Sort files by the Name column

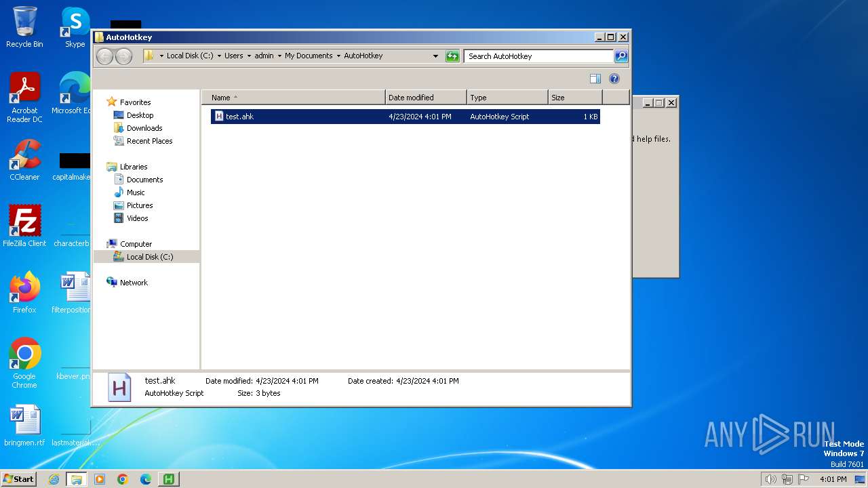pos(293,98)
